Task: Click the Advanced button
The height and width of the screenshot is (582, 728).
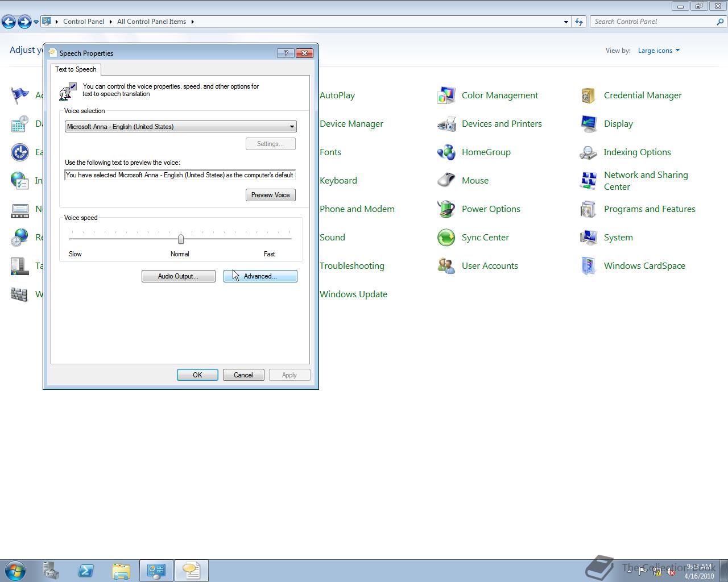Action: click(x=260, y=276)
